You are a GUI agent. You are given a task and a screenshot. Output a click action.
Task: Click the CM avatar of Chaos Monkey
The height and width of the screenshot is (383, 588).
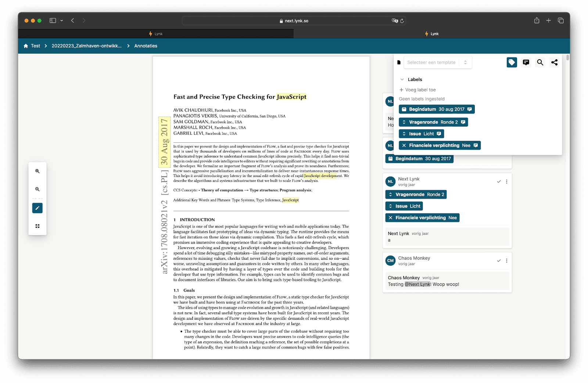[x=390, y=260]
